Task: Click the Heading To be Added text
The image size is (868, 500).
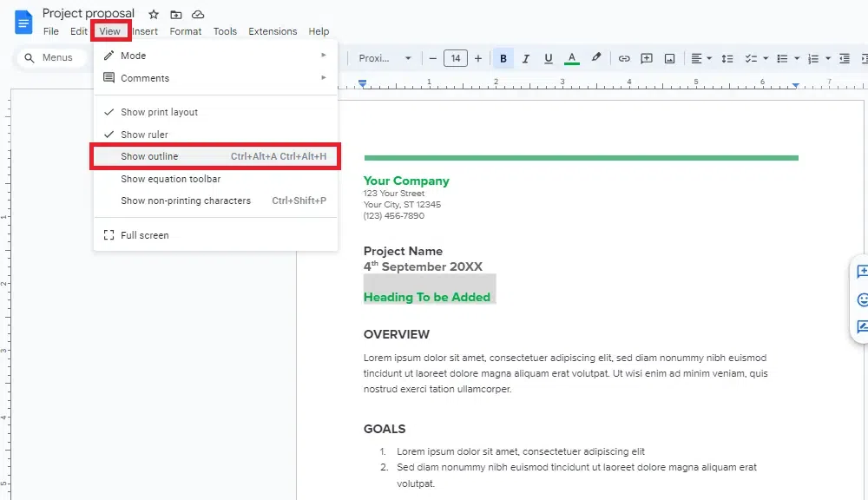Action: [427, 297]
